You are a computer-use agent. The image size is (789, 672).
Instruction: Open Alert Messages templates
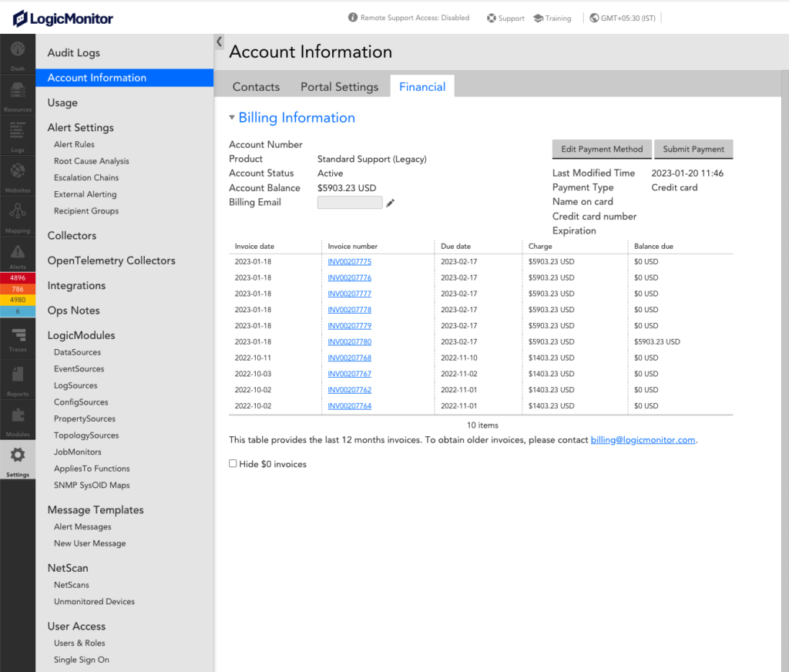click(x=82, y=527)
